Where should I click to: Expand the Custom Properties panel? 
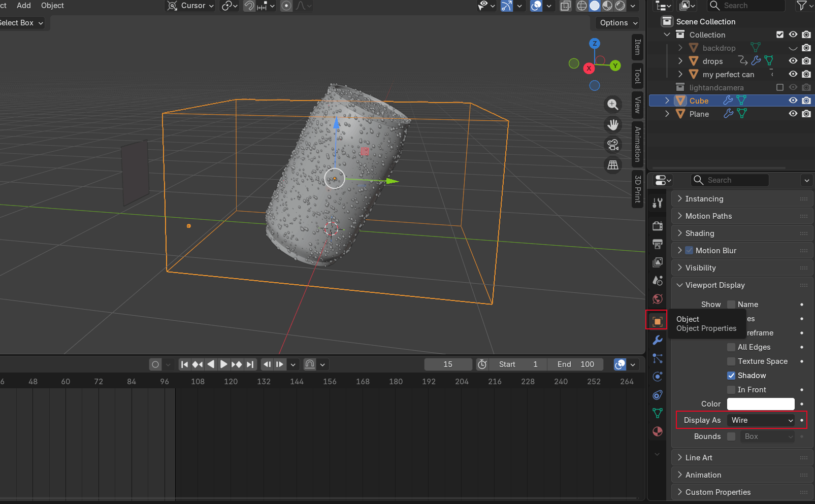[742, 492]
